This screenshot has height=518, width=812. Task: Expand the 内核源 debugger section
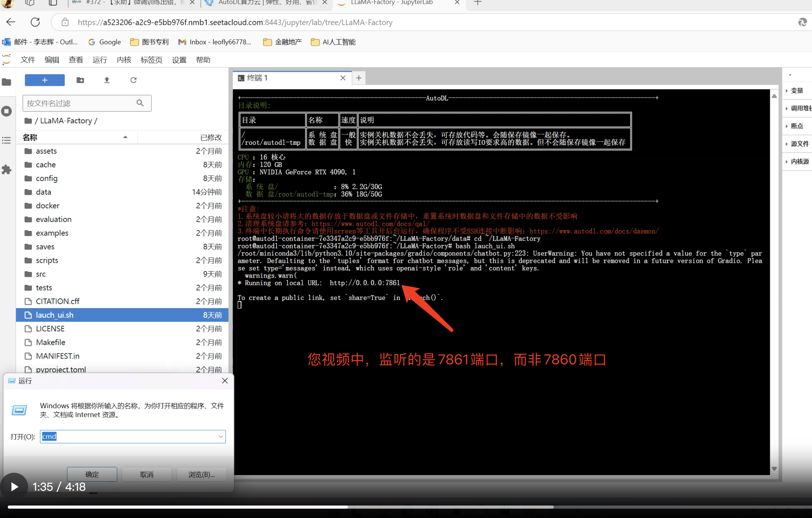(797, 161)
